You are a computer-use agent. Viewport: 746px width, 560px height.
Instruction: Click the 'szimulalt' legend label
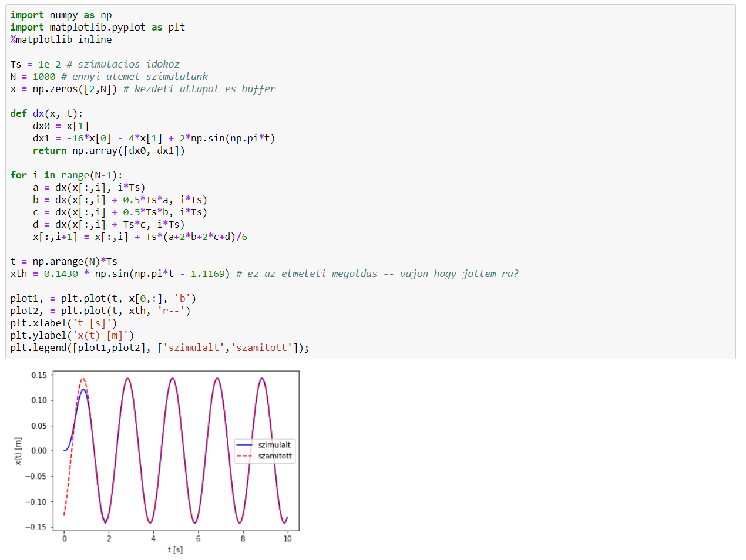pyautogui.click(x=274, y=445)
